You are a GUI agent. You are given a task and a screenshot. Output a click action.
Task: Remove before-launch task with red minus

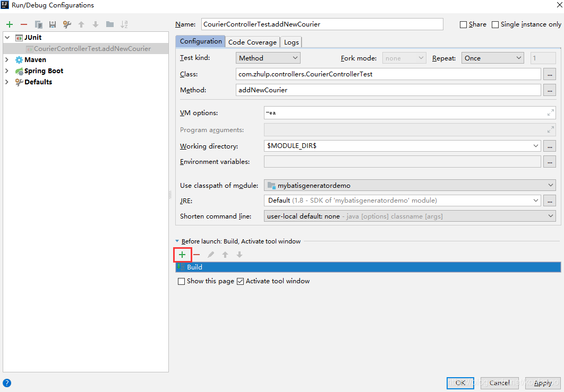pyautogui.click(x=196, y=255)
